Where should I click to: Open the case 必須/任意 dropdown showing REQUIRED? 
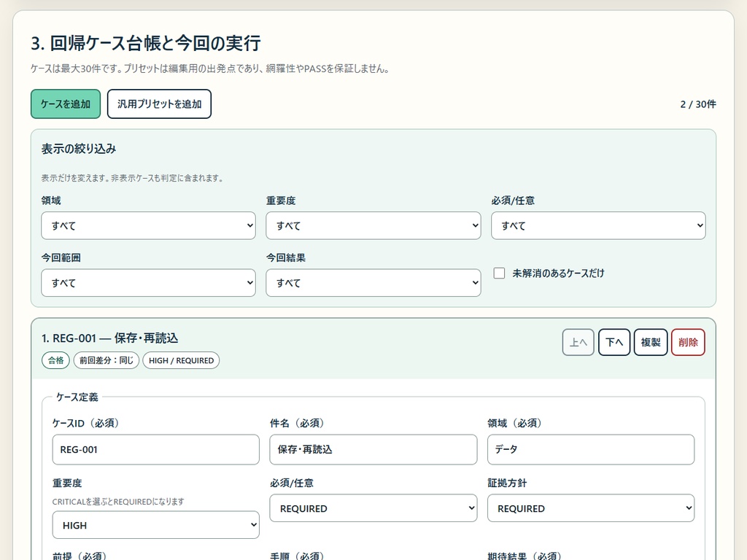[373, 508]
